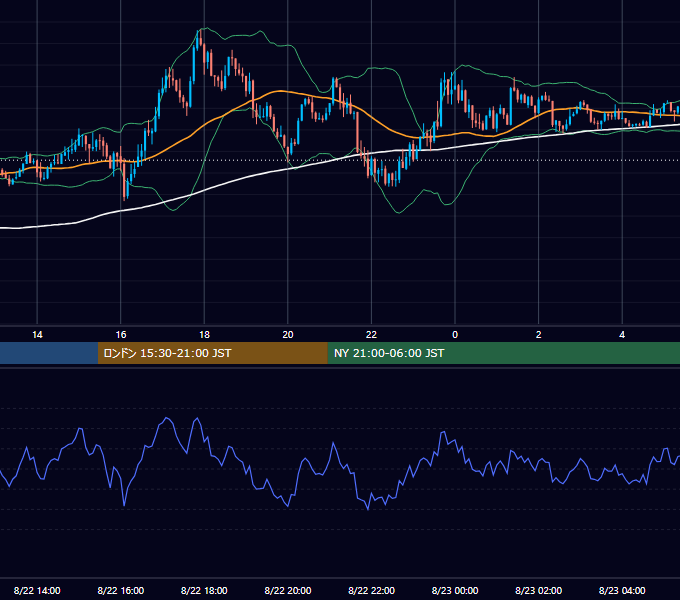Click the 8/23 04:00 date label

622,590
